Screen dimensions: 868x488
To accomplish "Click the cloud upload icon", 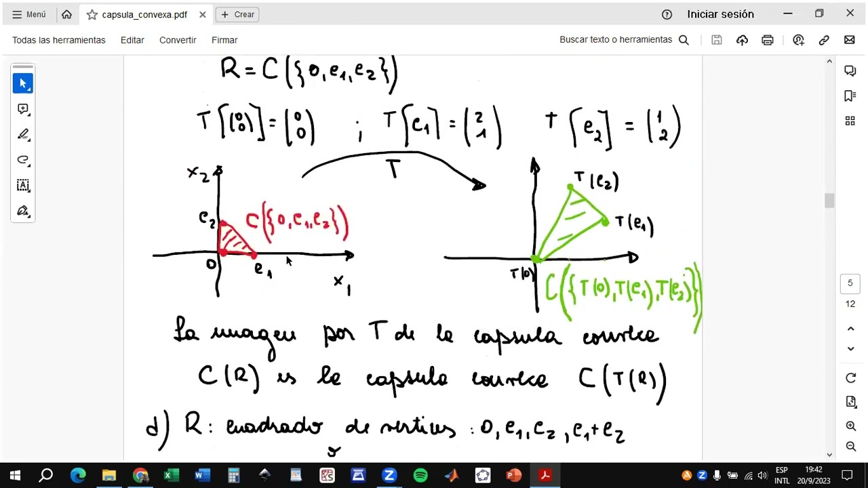I will pos(742,40).
